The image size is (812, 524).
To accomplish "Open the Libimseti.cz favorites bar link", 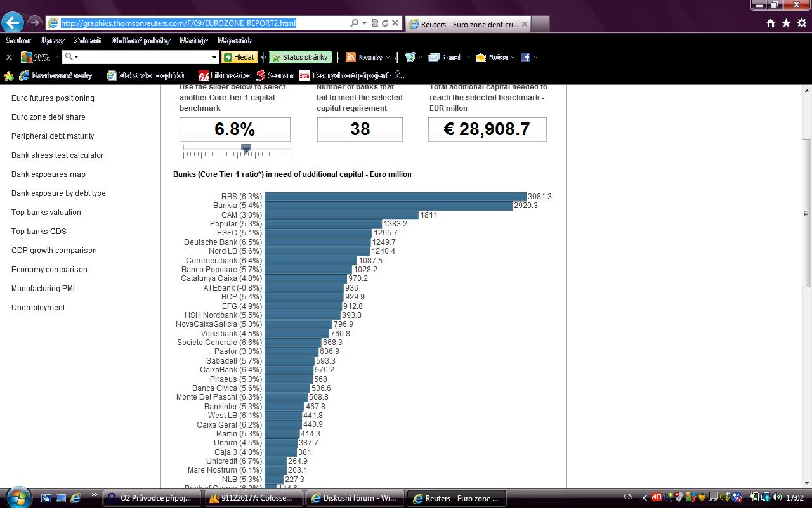I will 224,75.
